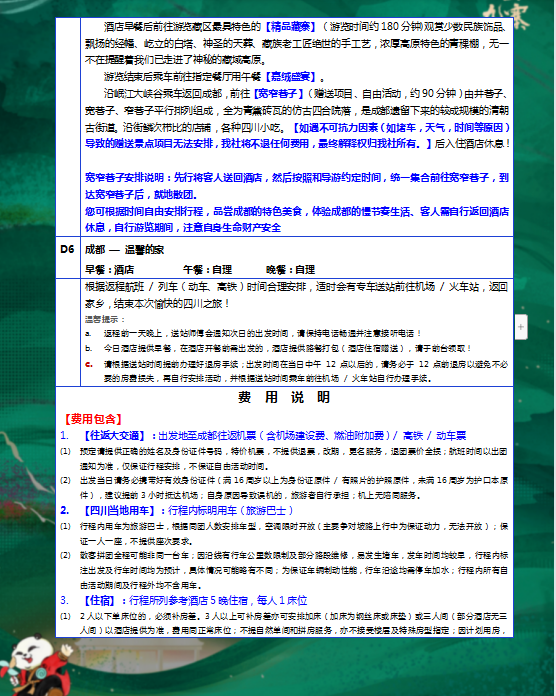This screenshot has height=696, width=556.
Task: Click the 宽窄巷子安排说明 heading text
Action: [x=124, y=178]
